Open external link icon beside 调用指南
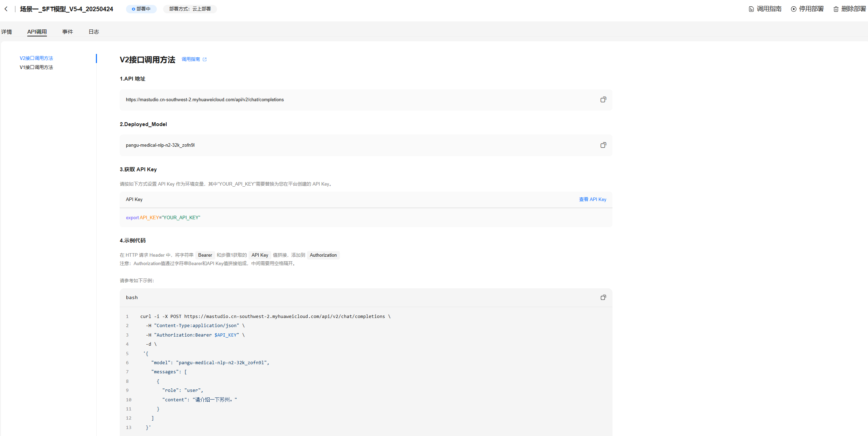The height and width of the screenshot is (436, 868). point(205,60)
